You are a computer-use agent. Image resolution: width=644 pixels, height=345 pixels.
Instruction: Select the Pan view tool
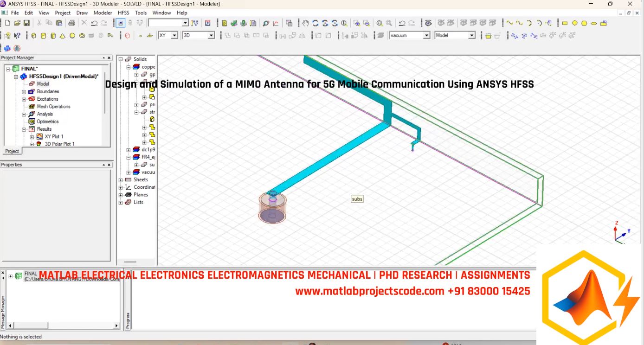click(304, 23)
